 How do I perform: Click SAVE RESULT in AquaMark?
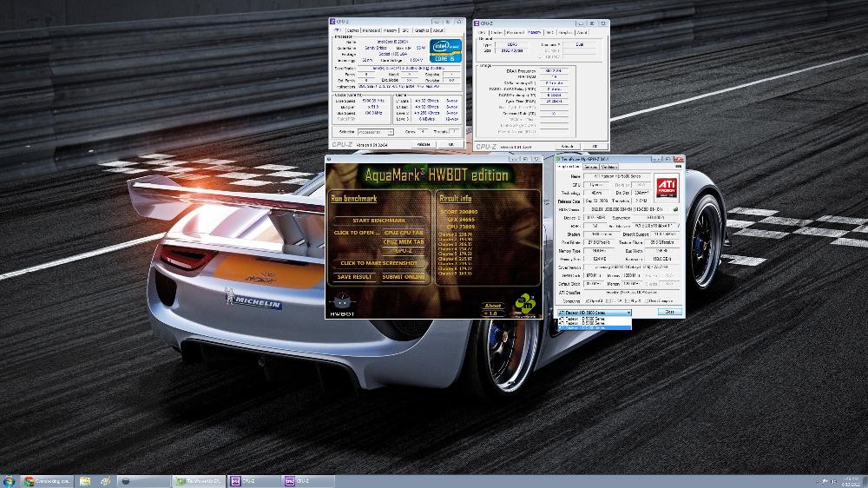[355, 276]
